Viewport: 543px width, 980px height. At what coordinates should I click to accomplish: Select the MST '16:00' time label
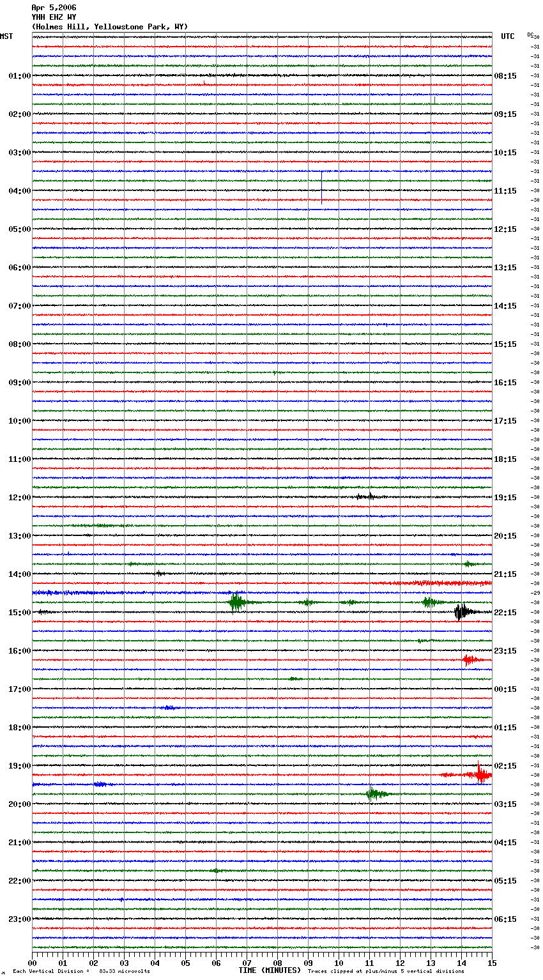tap(20, 651)
